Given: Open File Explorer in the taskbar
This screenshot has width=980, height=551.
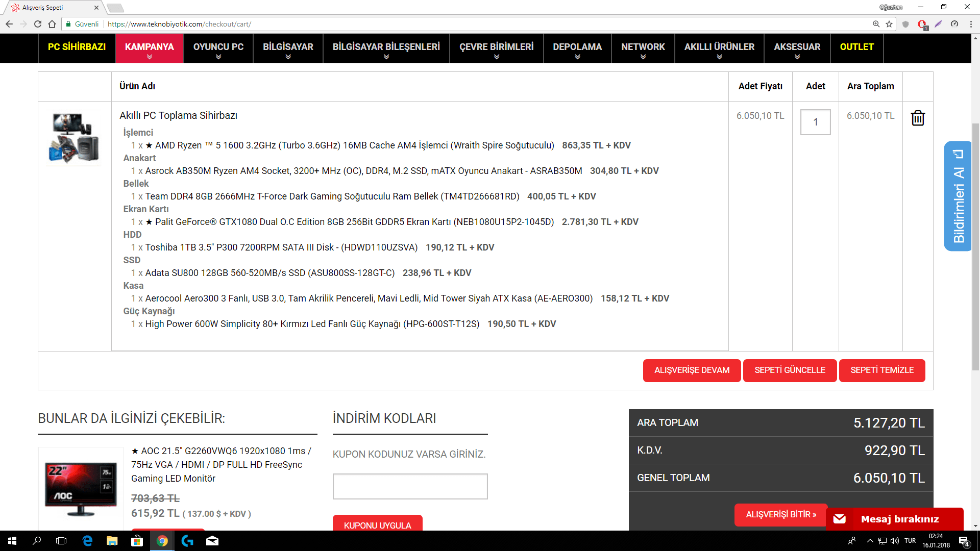Looking at the screenshot, I should click(112, 541).
